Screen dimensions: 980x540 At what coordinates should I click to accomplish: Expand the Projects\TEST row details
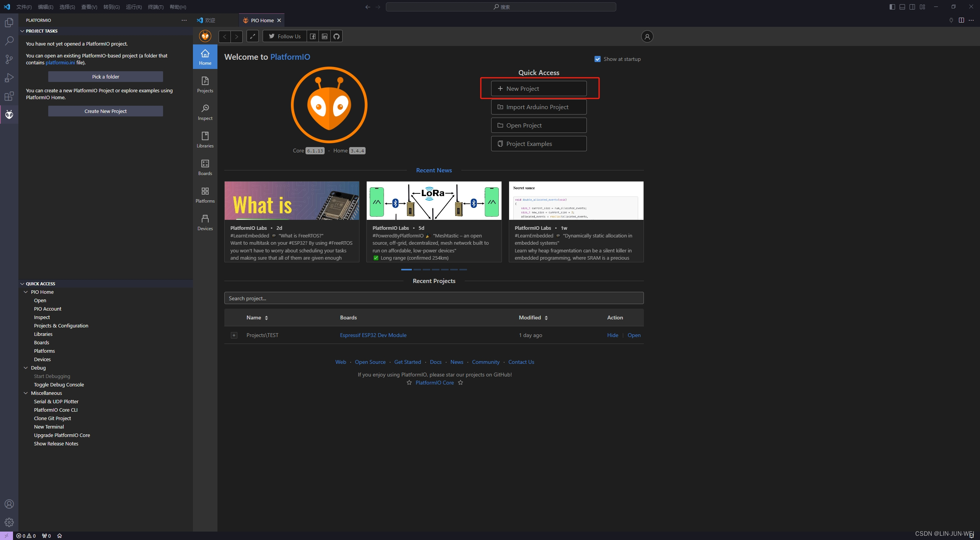point(234,335)
